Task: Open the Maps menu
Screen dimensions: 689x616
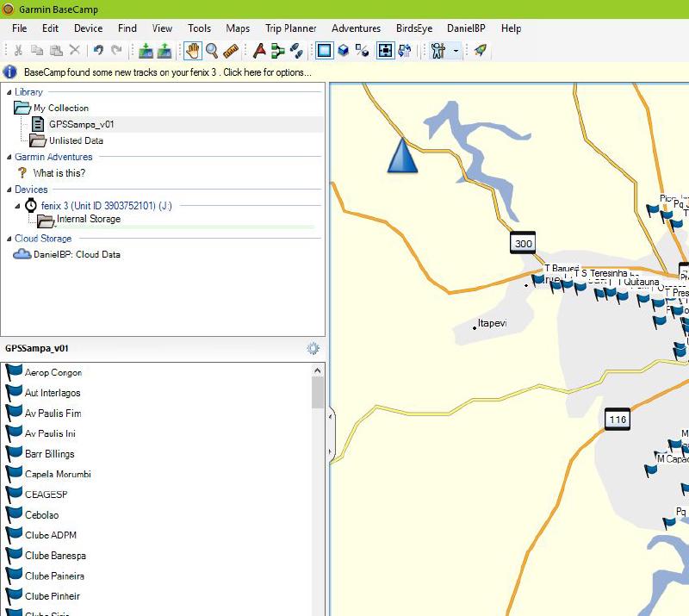Action: pyautogui.click(x=238, y=28)
